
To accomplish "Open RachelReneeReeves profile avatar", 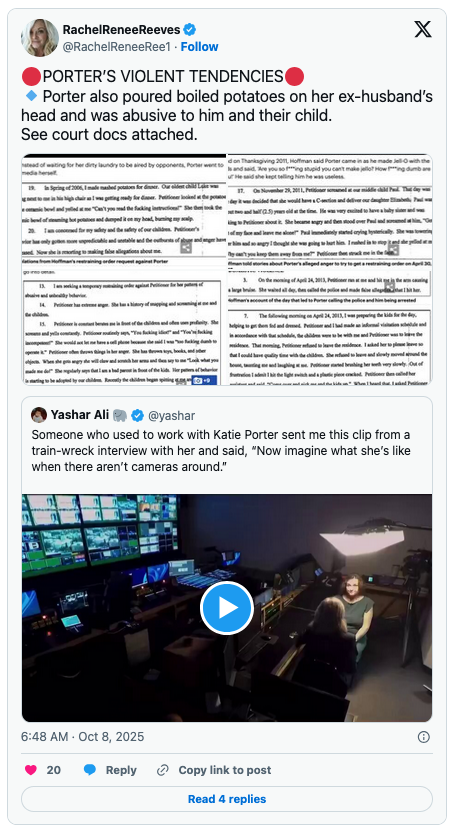I will [x=40, y=38].
